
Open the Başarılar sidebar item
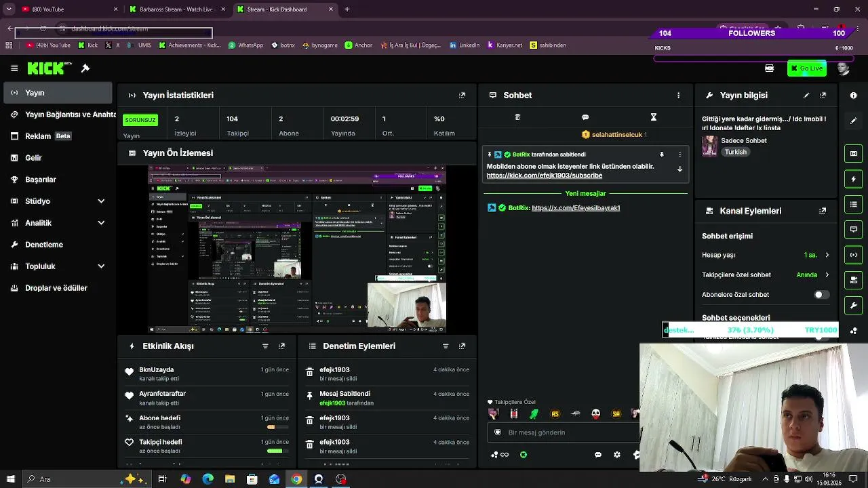tap(58, 180)
